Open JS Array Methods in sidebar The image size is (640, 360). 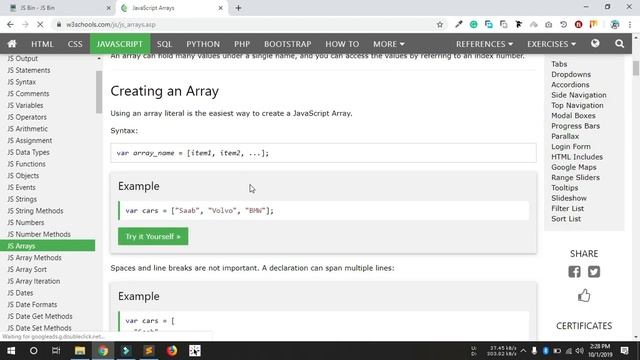click(34, 258)
